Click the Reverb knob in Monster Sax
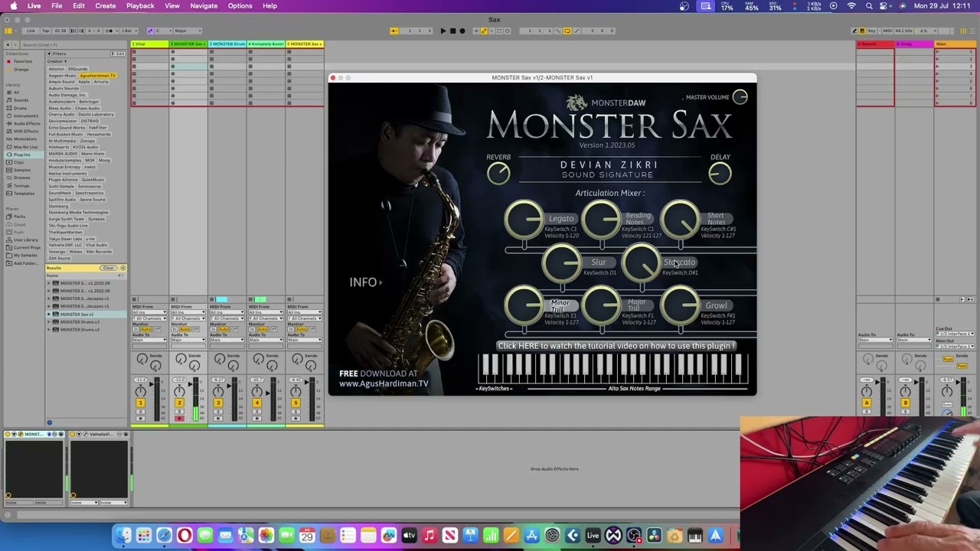The height and width of the screenshot is (551, 980). pyautogui.click(x=498, y=174)
